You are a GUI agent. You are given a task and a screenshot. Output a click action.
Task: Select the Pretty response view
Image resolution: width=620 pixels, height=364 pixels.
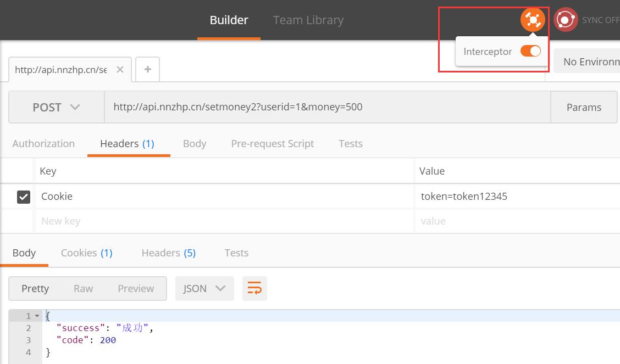point(35,289)
